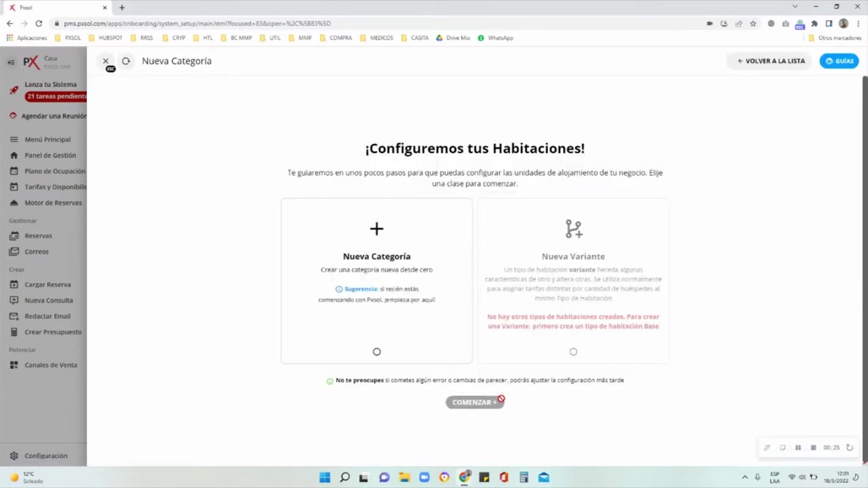
Task: Open Redactar Email envelope icon
Action: point(14,316)
